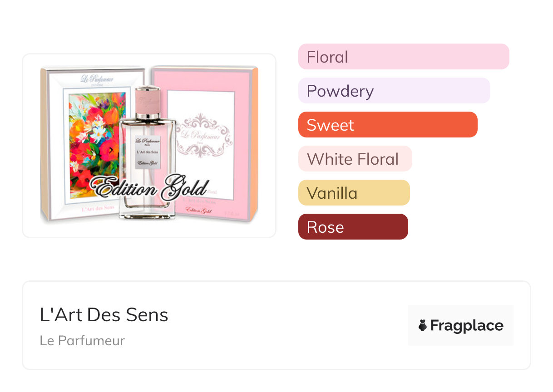Select the Powdery accord bar

394,91
